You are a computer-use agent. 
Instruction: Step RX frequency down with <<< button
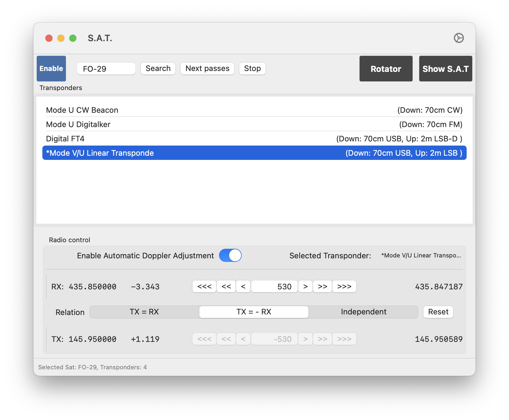tap(204, 286)
